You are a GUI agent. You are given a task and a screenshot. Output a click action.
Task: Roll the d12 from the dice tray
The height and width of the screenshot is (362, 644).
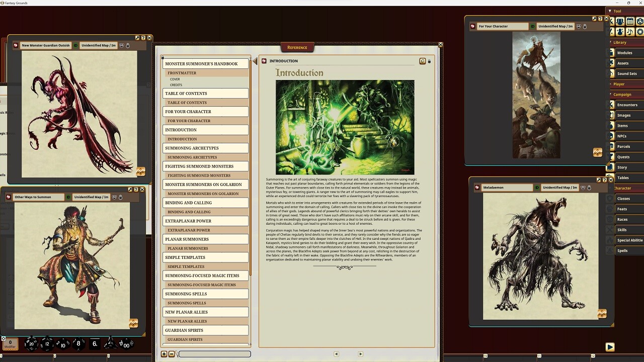(47, 344)
